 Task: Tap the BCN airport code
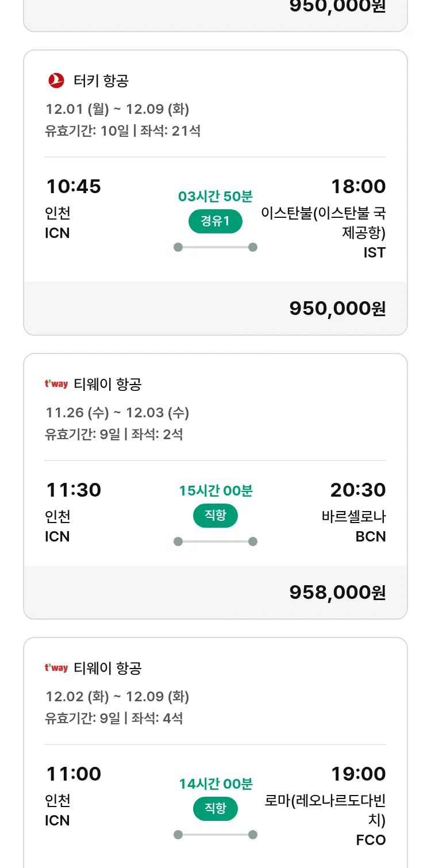click(x=371, y=536)
